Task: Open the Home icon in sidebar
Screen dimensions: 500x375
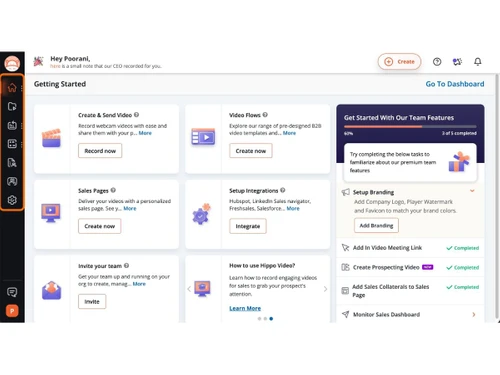Action: pyautogui.click(x=12, y=88)
